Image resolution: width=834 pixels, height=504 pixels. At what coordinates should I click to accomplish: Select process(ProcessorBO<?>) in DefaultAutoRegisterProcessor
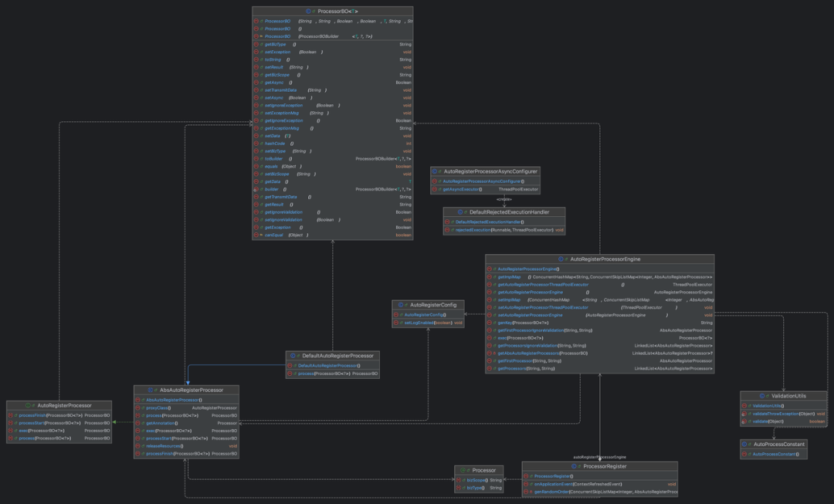pyautogui.click(x=332, y=374)
